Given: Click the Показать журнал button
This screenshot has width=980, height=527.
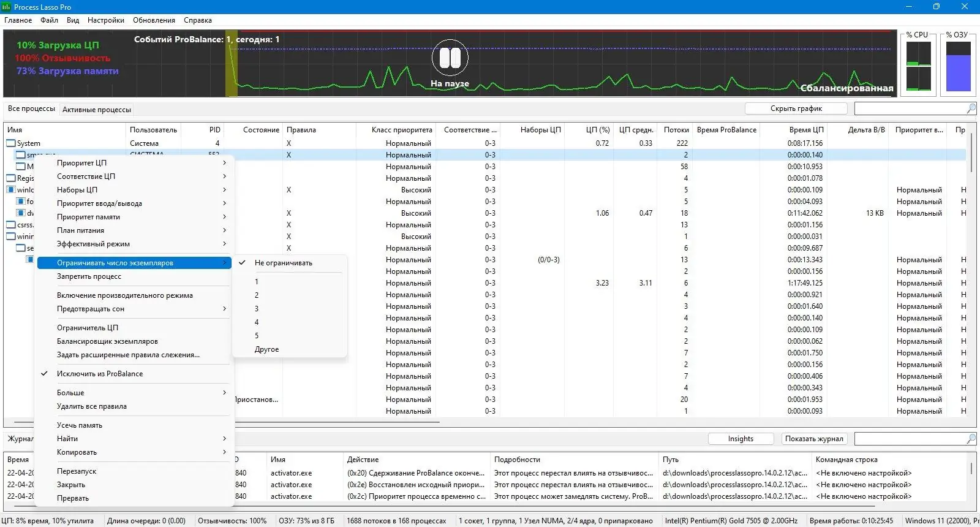Looking at the screenshot, I should coord(814,439).
